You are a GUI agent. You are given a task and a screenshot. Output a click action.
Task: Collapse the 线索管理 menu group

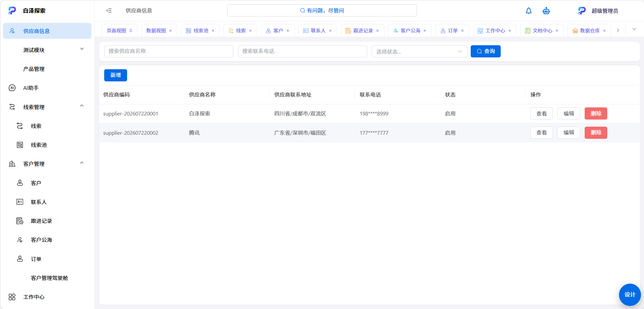point(82,106)
